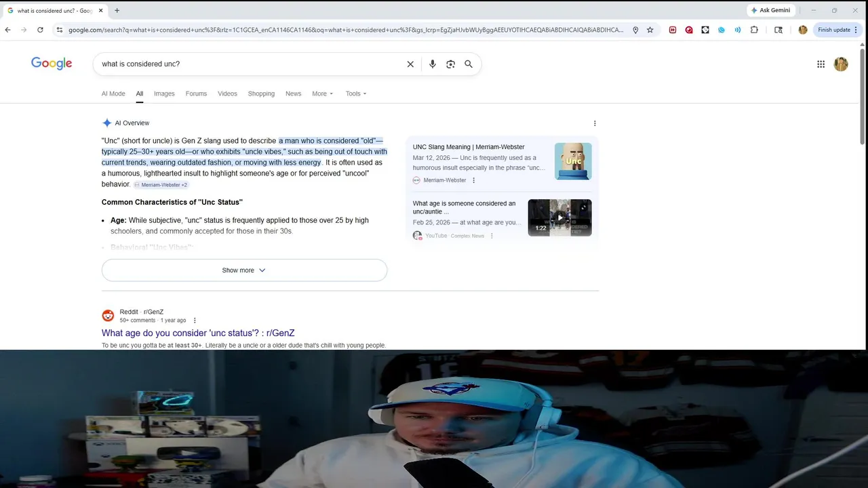Close the 'what is considered unc?' tab
The height and width of the screenshot is (488, 868).
(101, 10)
